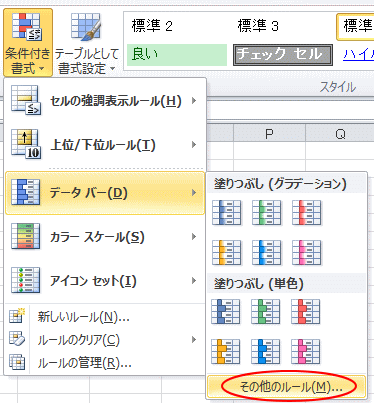Click 塗りつぶし (単色) heading text

click(259, 284)
